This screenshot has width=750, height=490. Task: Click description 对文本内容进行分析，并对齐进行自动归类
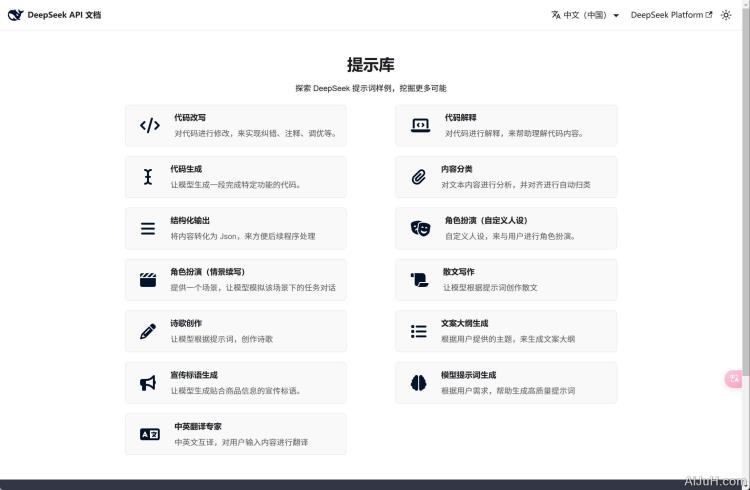click(x=516, y=185)
